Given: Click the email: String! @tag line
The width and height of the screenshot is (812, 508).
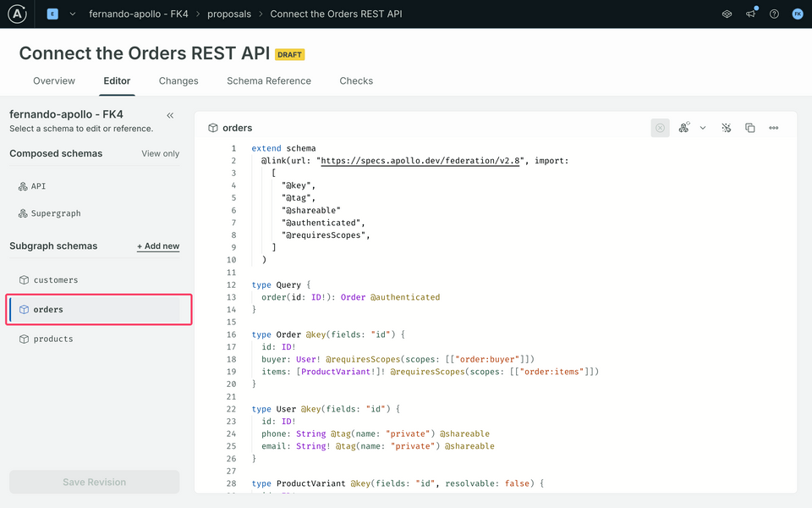Looking at the screenshot, I should 378,446.
